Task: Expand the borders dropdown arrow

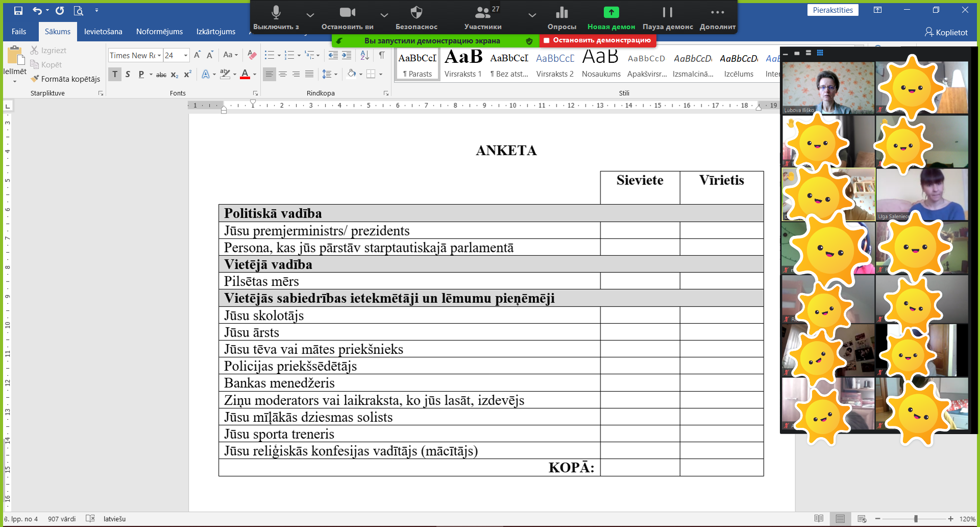Action: (381, 75)
